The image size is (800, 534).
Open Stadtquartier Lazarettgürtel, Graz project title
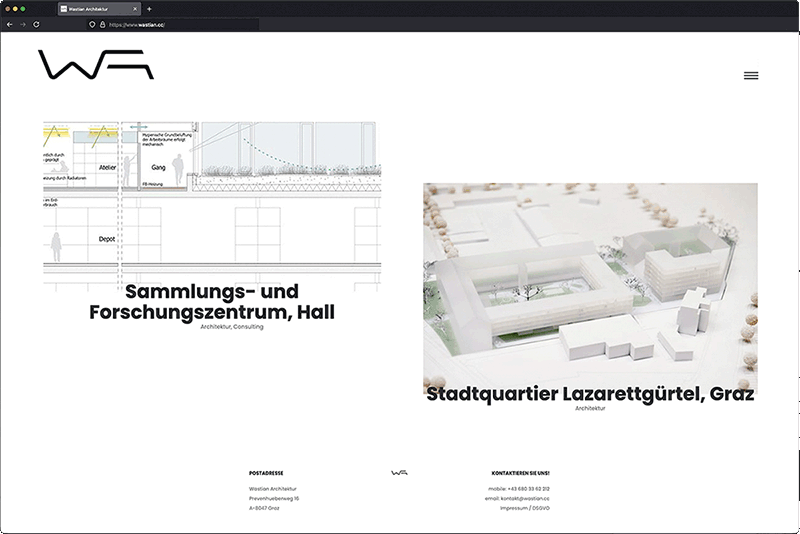click(x=590, y=394)
